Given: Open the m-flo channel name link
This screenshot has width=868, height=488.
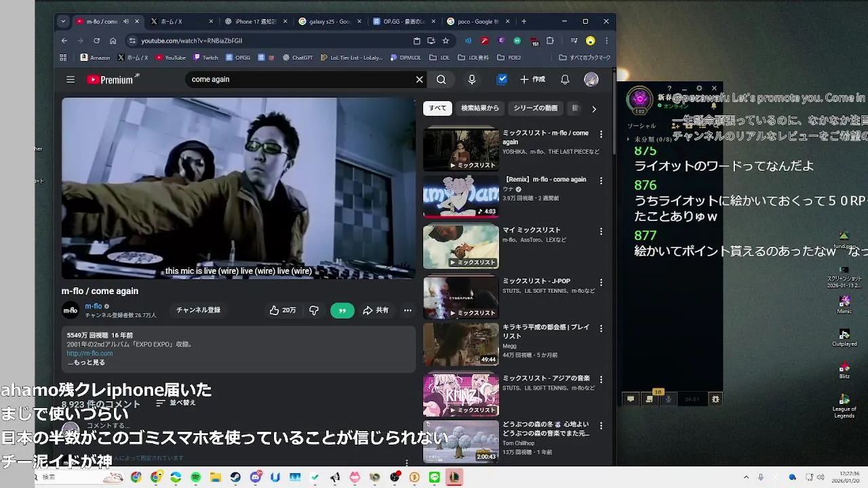Looking at the screenshot, I should pyautogui.click(x=94, y=306).
